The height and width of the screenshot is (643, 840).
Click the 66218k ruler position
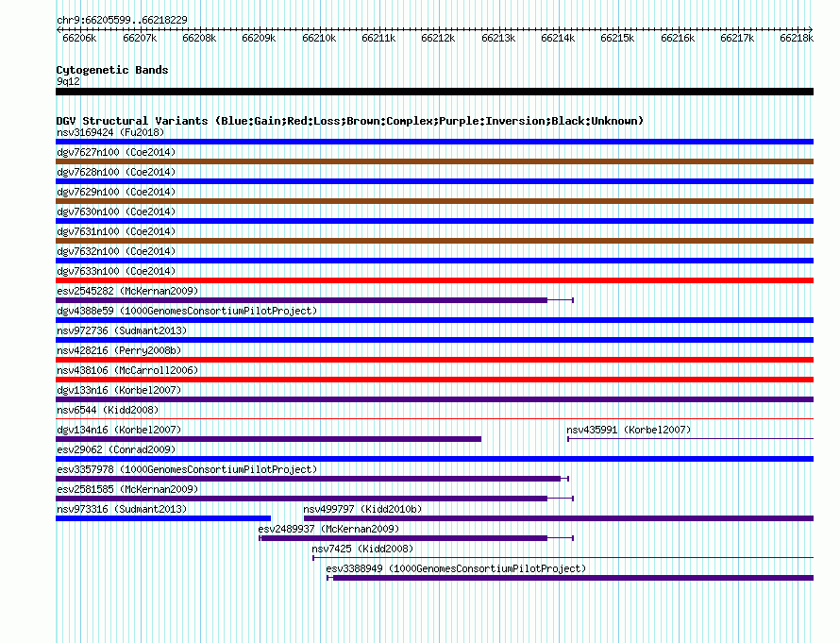point(797,38)
